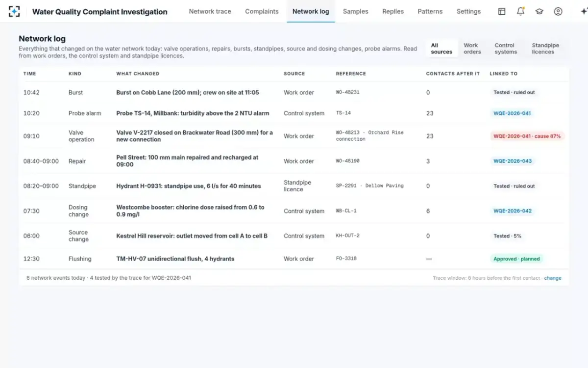Viewport: 588px width, 368px height.
Task: Open the Settings tab
Action: tap(468, 11)
